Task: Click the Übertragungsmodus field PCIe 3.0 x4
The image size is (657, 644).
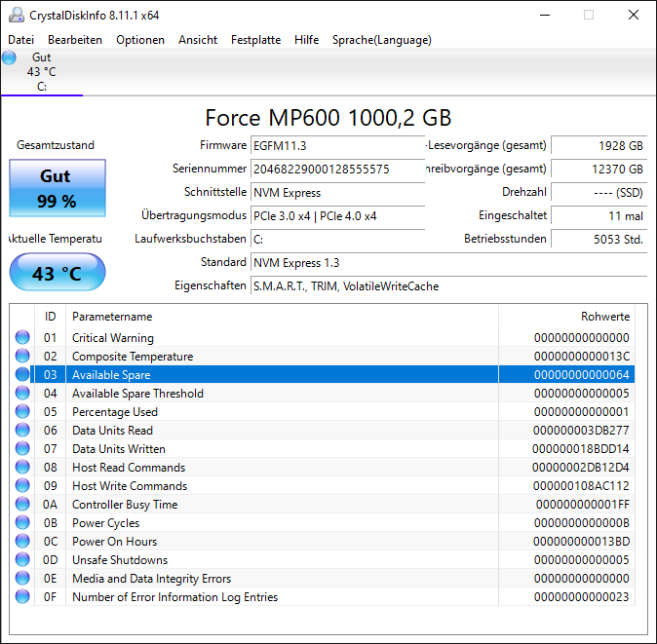Action: (x=337, y=216)
